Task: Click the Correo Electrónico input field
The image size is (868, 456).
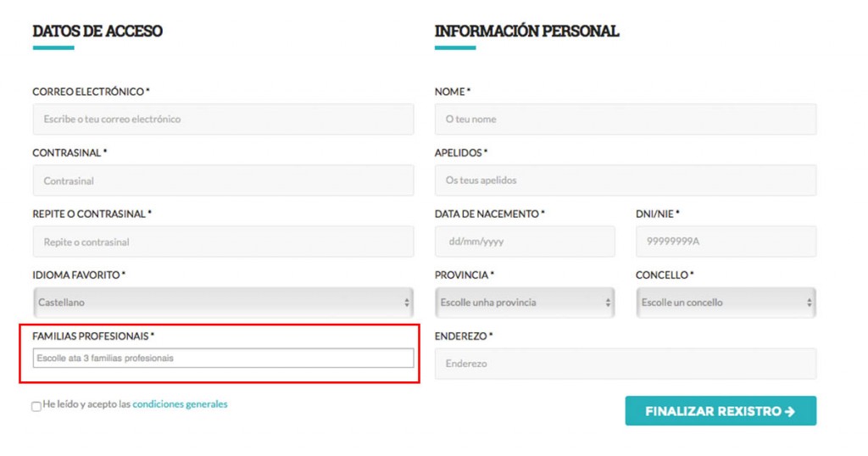Action: (x=223, y=119)
